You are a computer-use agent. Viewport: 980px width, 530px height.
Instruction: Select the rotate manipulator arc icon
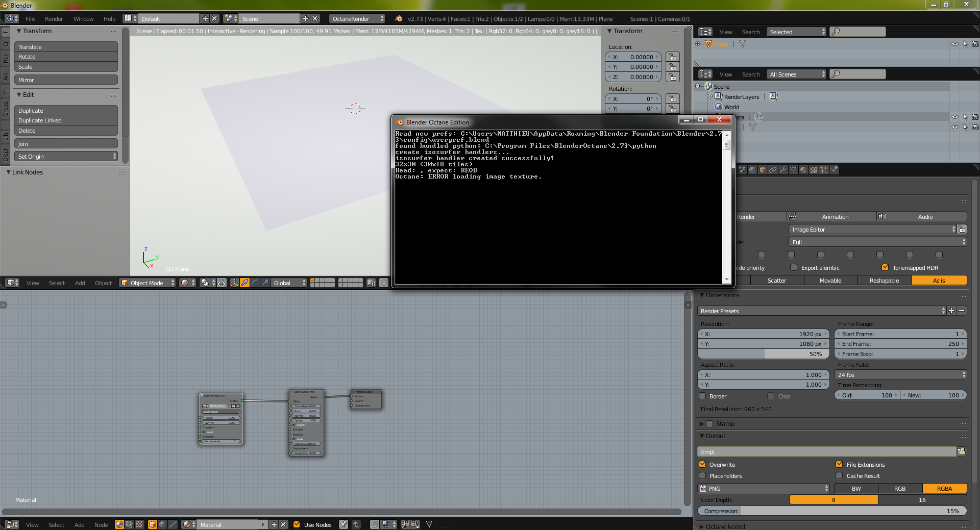(x=255, y=283)
